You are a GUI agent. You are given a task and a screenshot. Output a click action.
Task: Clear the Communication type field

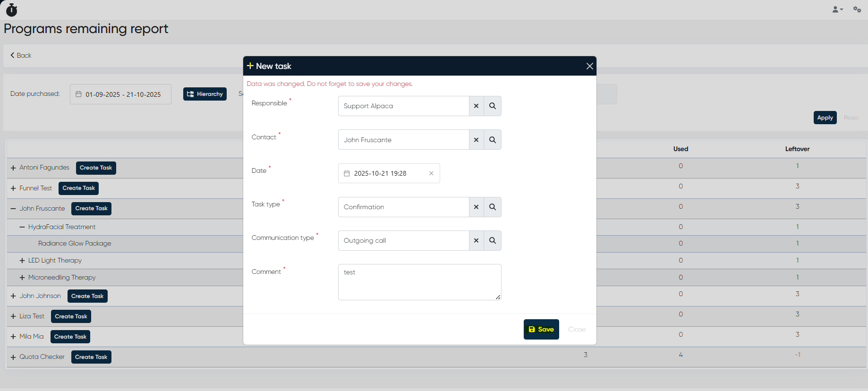coord(476,240)
